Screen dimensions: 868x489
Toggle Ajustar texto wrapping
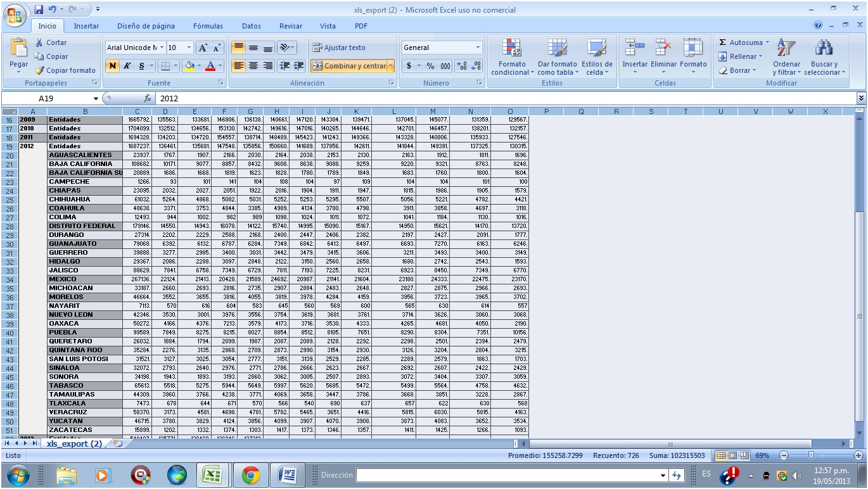coord(338,48)
